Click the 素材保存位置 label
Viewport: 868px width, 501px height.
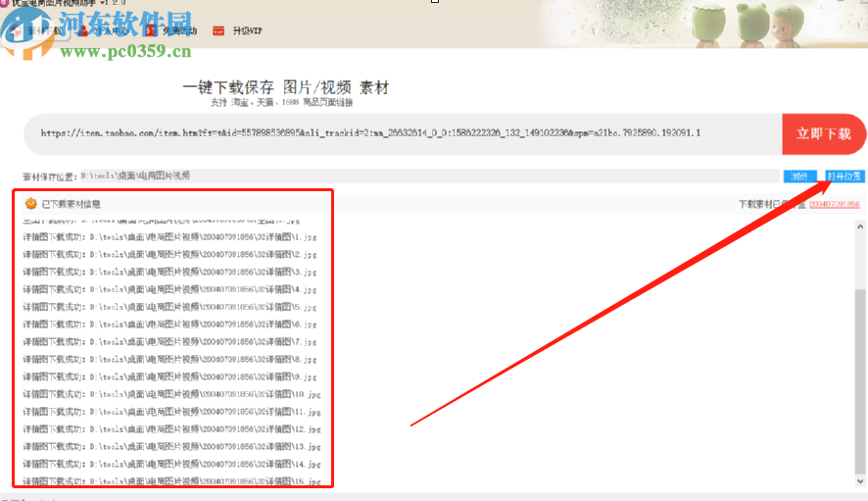tap(49, 176)
